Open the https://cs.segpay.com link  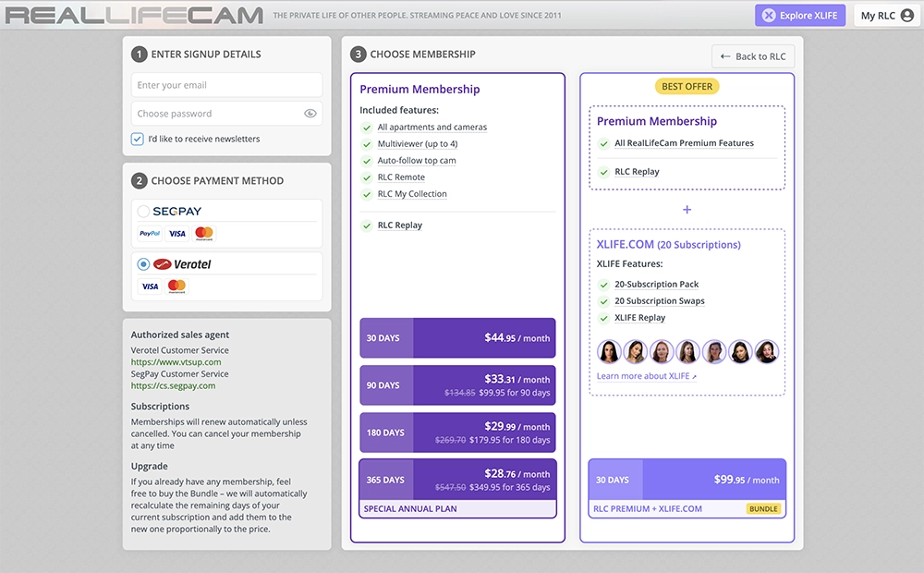pos(173,385)
